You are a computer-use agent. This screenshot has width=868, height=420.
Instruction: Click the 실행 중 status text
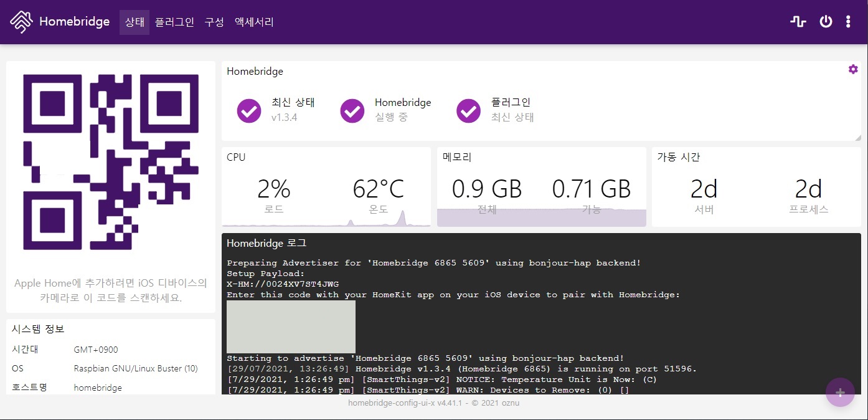[x=391, y=117]
